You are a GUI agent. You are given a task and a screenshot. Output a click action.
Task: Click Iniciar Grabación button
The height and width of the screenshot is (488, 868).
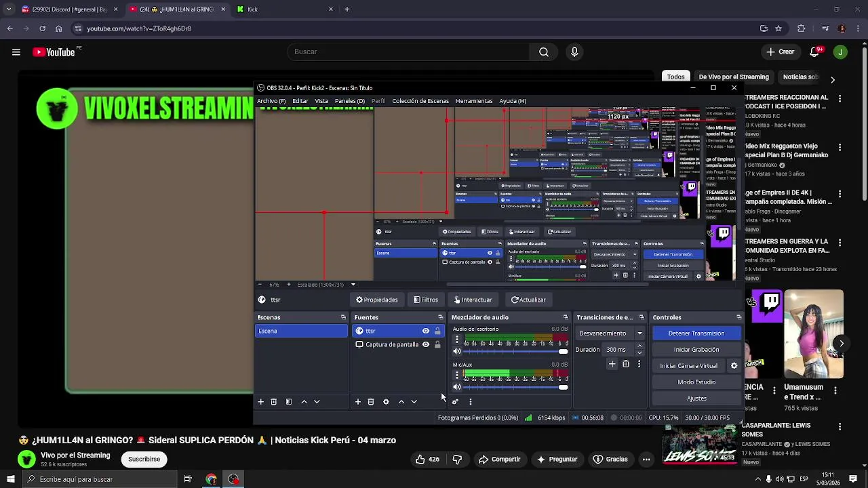point(696,350)
